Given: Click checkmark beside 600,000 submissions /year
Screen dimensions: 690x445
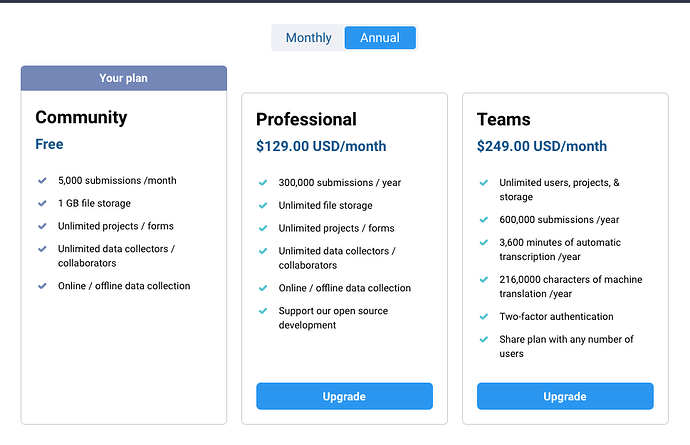Looking at the screenshot, I should point(484,220).
